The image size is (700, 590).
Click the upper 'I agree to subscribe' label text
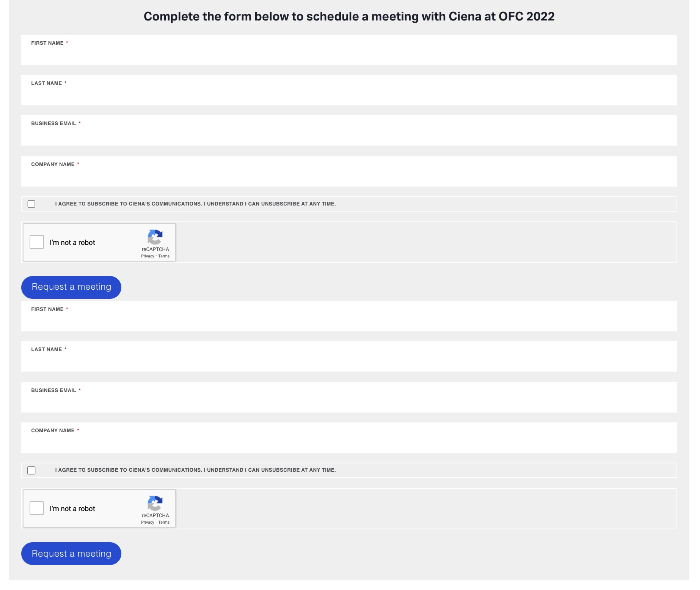(x=195, y=204)
